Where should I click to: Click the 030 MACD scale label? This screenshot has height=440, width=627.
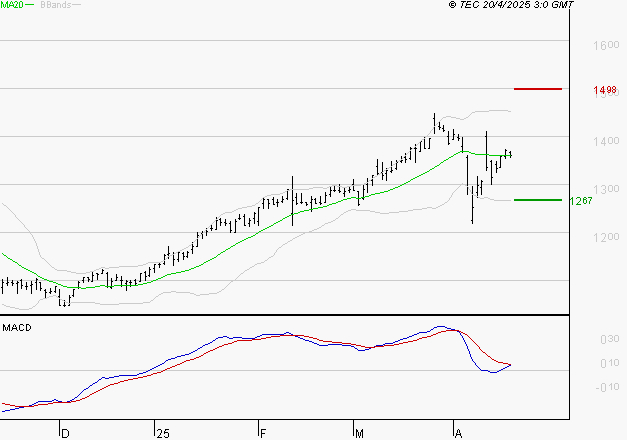coord(610,339)
